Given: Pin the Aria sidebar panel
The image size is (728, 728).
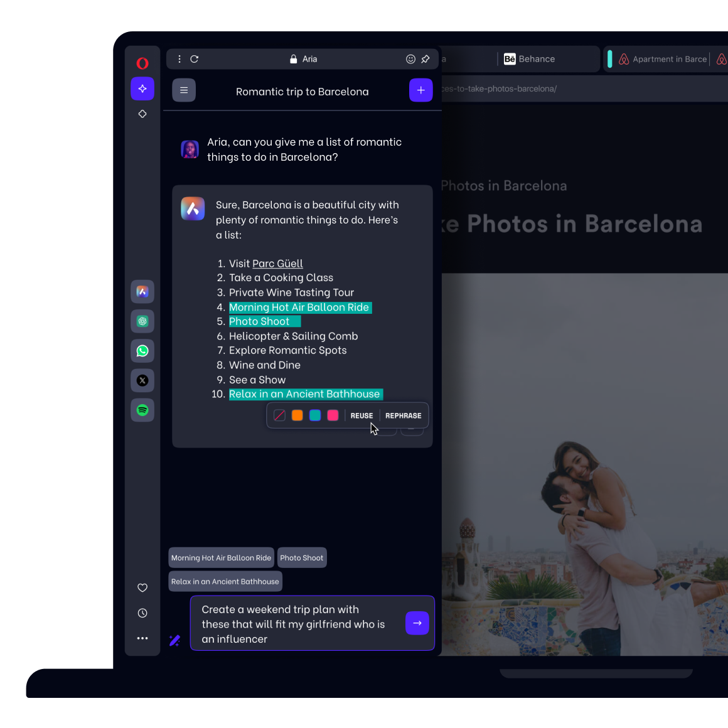Looking at the screenshot, I should [x=426, y=59].
